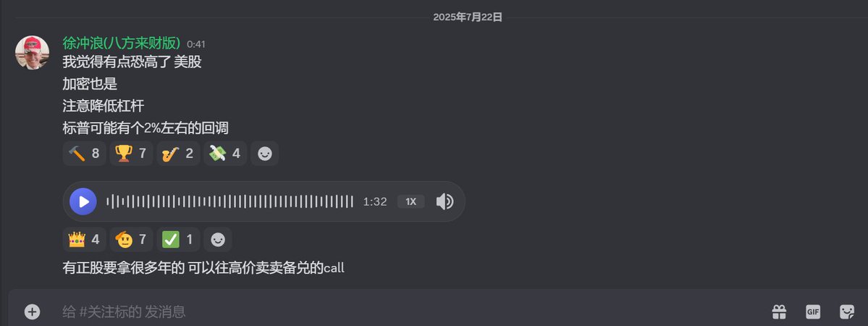Toggle the hammer reaction with 8
Image resolution: width=868 pixels, height=326 pixels.
(x=84, y=154)
